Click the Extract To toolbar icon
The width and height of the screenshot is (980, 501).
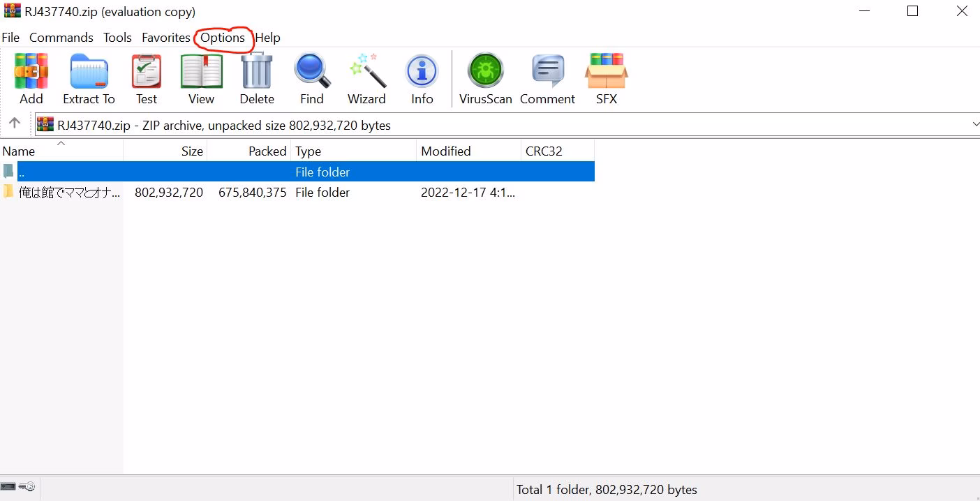pos(89,78)
